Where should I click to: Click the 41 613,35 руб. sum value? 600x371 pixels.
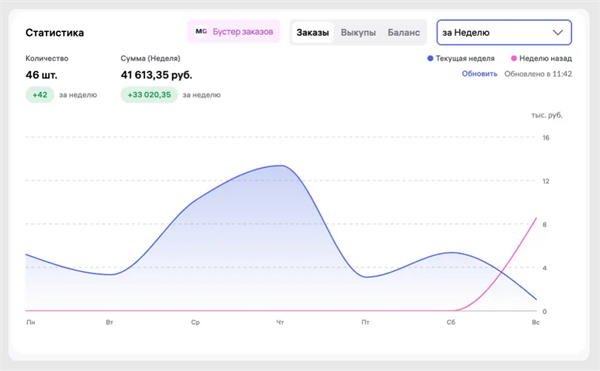[157, 75]
